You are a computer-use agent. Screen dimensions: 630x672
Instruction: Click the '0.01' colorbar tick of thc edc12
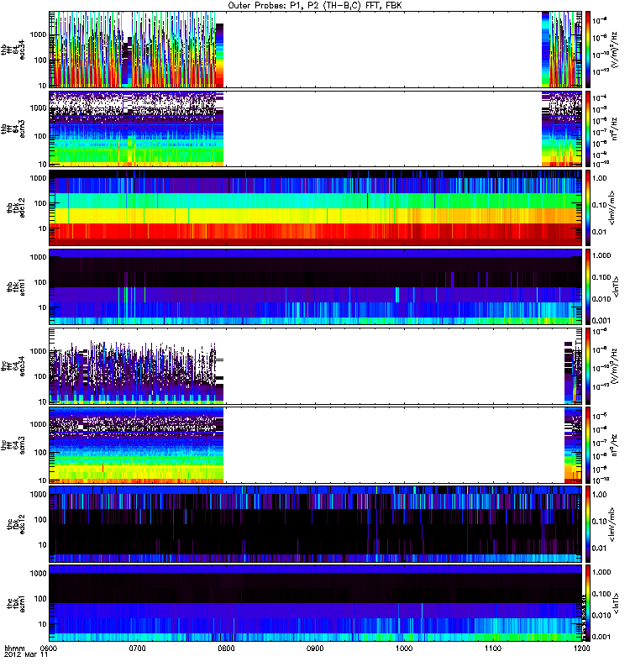[x=600, y=549]
